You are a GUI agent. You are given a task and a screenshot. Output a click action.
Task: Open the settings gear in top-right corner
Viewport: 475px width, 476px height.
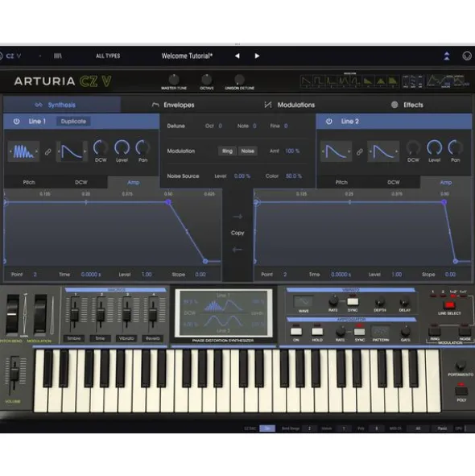coord(467,56)
